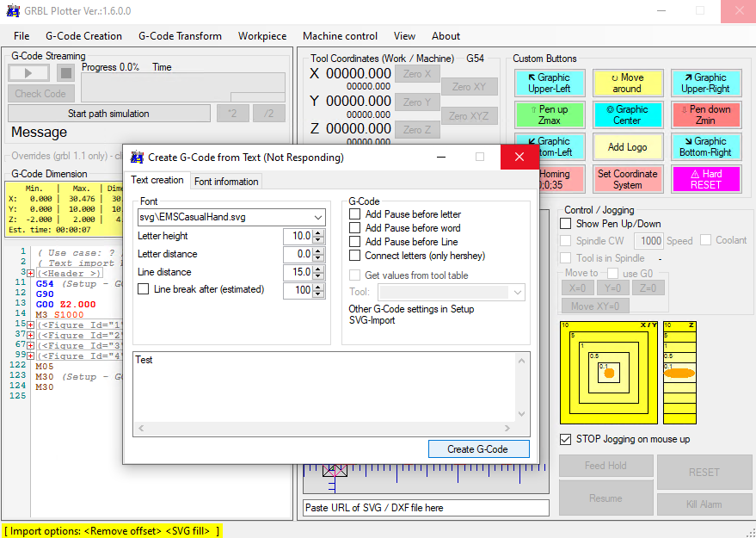Start G-Code streaming with the play icon
Viewport: 756px width, 538px height.
[28, 72]
